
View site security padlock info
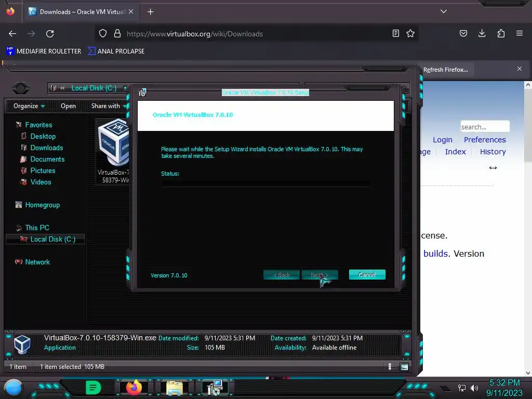pyautogui.click(x=117, y=34)
